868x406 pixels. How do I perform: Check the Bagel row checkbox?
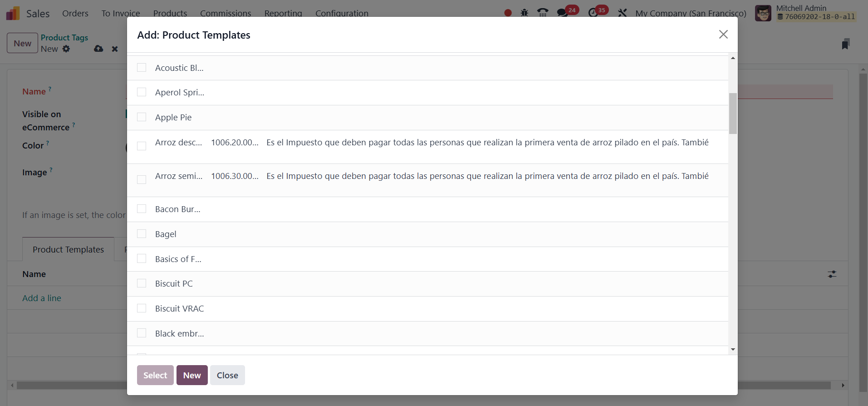(142, 234)
